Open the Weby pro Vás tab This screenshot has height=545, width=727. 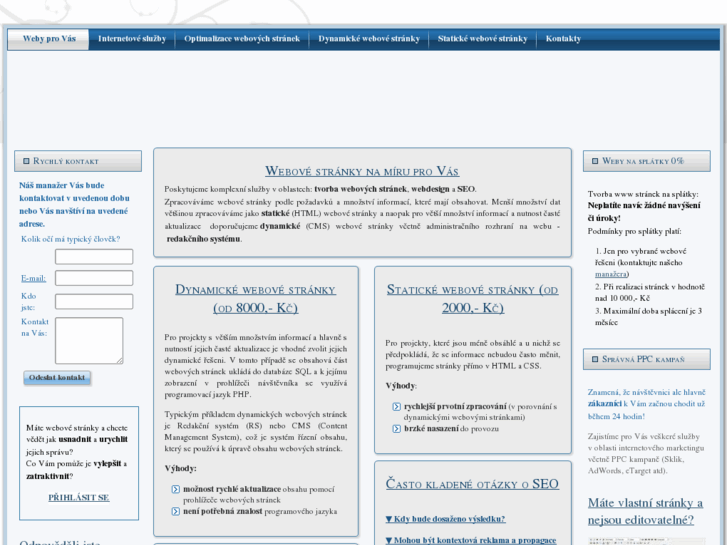49,39
